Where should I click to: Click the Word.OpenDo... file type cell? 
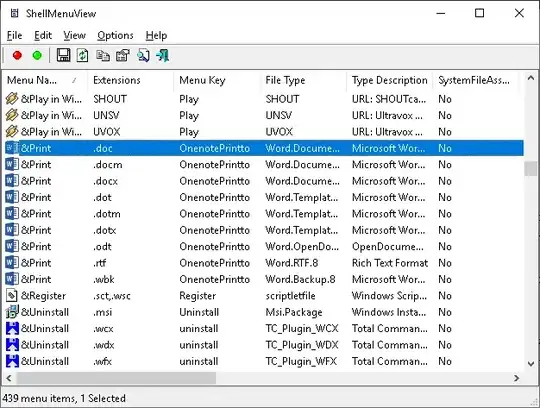point(302,246)
